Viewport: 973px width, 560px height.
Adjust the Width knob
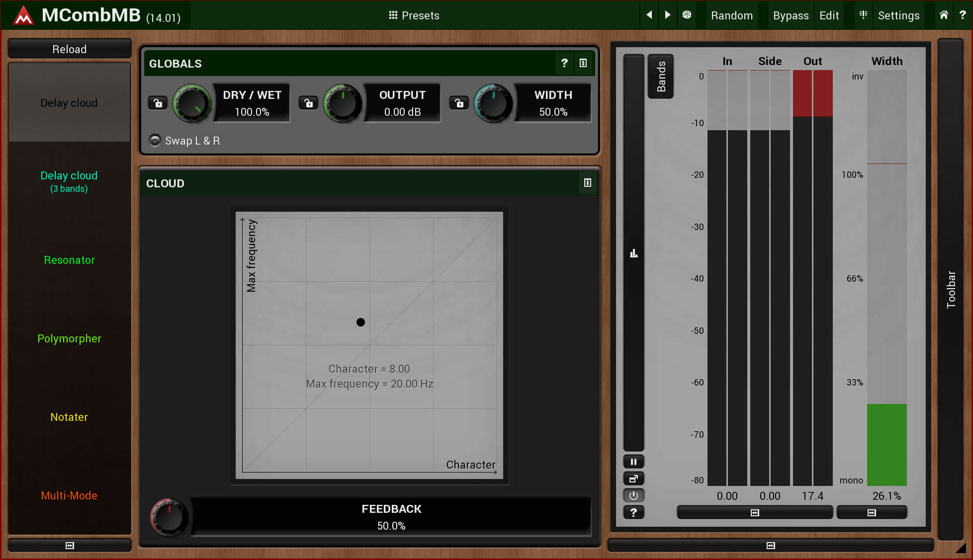[x=493, y=103]
